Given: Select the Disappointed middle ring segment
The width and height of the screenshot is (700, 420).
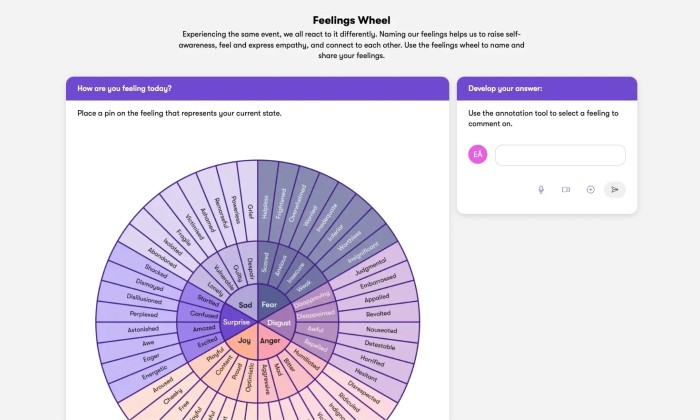Looking at the screenshot, I should coord(313,311).
